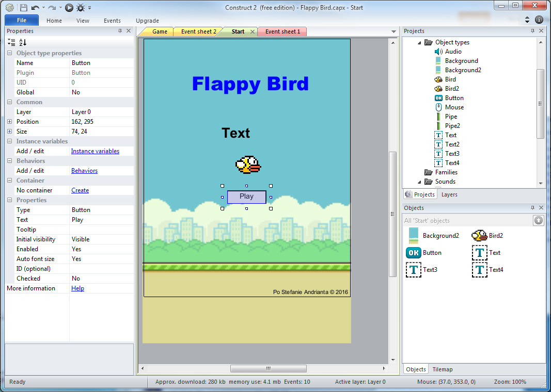Open the Home ribbon tab
Viewport: 551px width, 392px height.
point(54,21)
